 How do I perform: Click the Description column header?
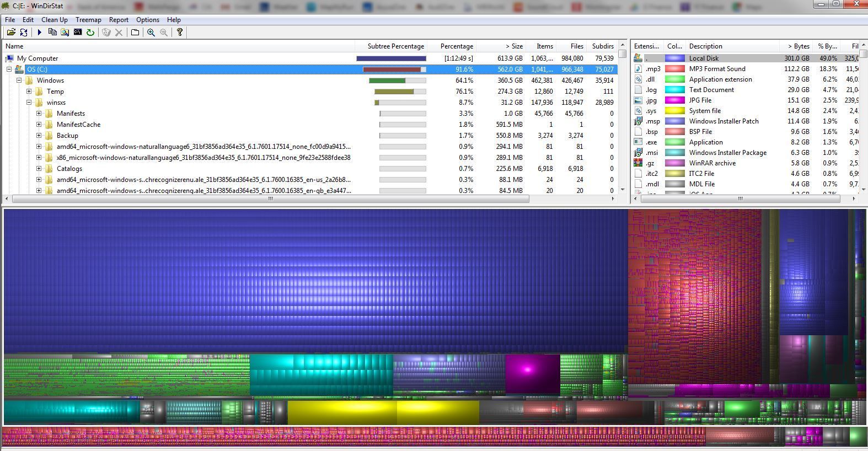(x=705, y=46)
